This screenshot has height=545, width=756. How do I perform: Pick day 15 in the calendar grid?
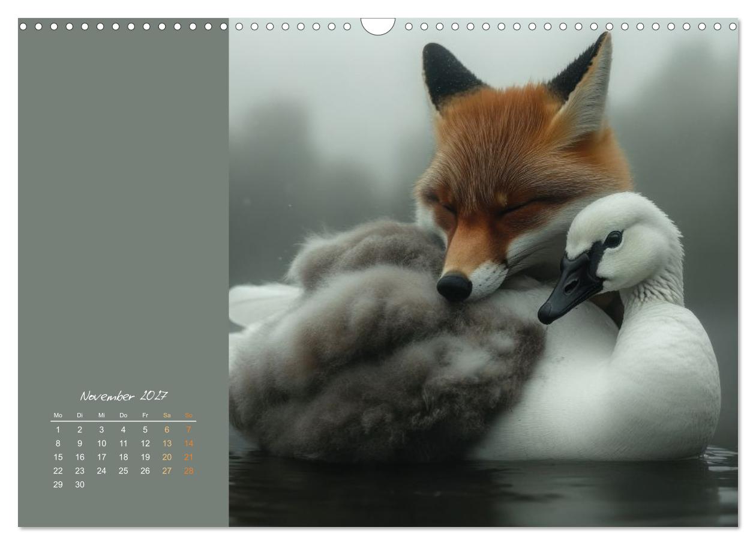pos(58,457)
